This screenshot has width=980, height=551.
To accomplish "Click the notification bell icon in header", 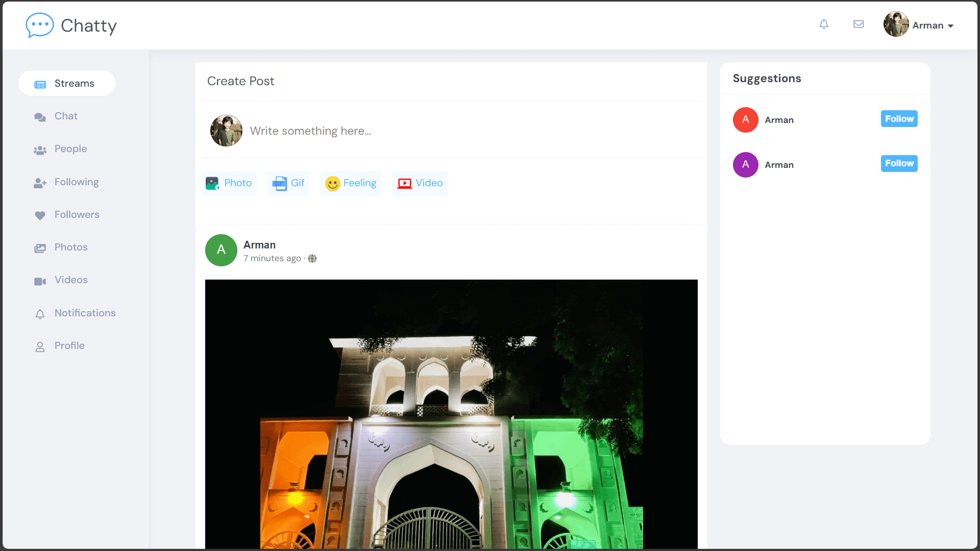I will tap(824, 24).
